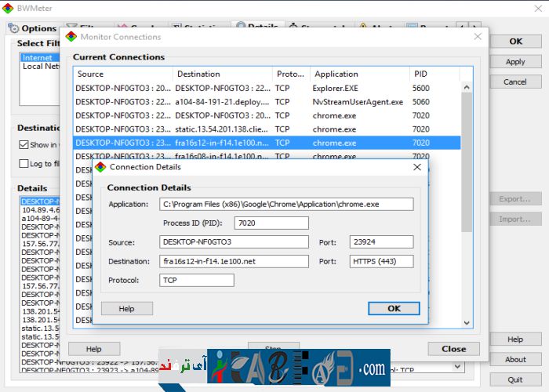Click the BWMeter app icon in title bar
Image resolution: width=549 pixels, height=392 pixels.
click(x=9, y=9)
